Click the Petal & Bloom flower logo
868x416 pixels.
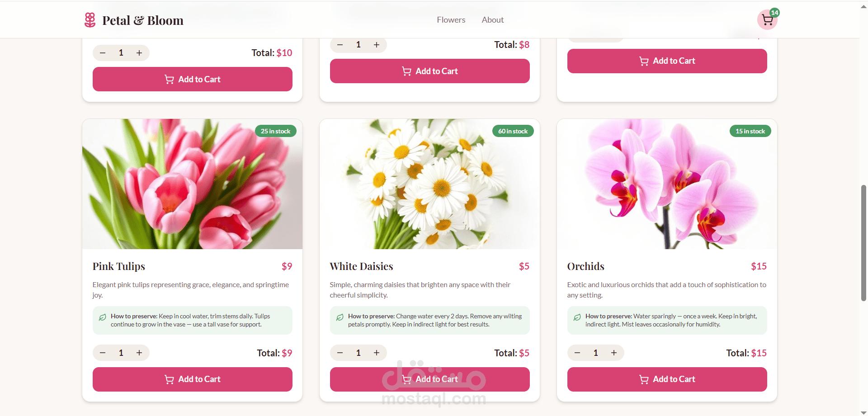click(x=90, y=20)
